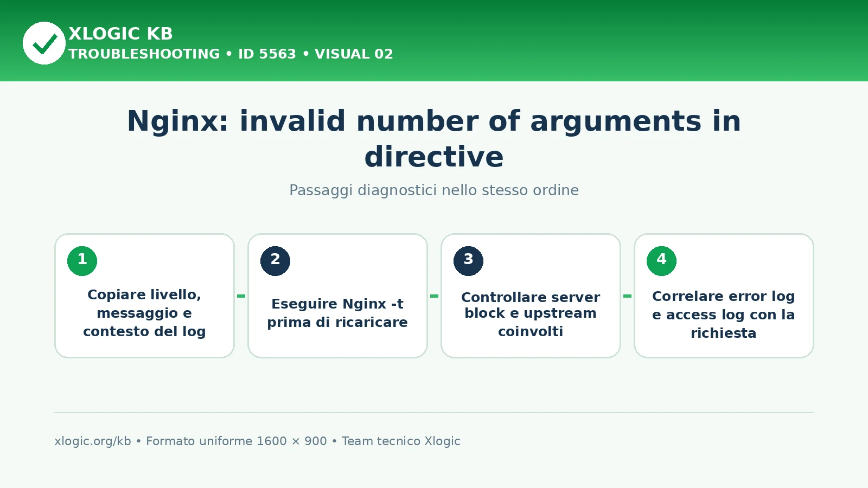Select the Controllare server block e upstream text
The image size is (868, 488).
[531, 314]
